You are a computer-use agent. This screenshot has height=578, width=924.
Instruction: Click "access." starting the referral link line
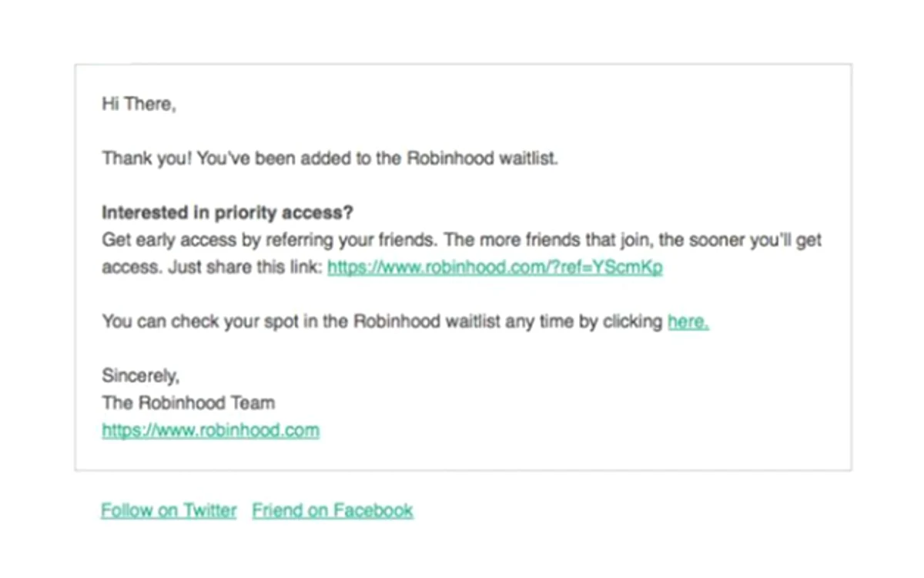click(x=126, y=267)
